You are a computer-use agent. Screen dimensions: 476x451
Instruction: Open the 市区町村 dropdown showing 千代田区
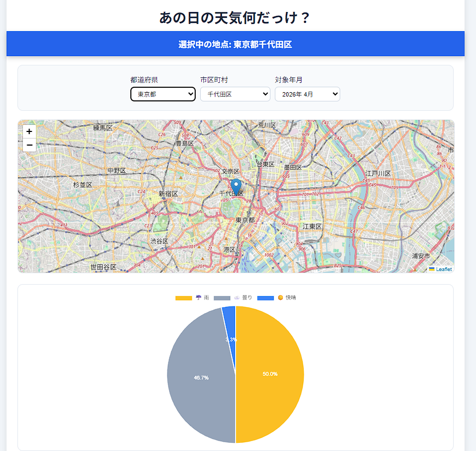click(235, 94)
